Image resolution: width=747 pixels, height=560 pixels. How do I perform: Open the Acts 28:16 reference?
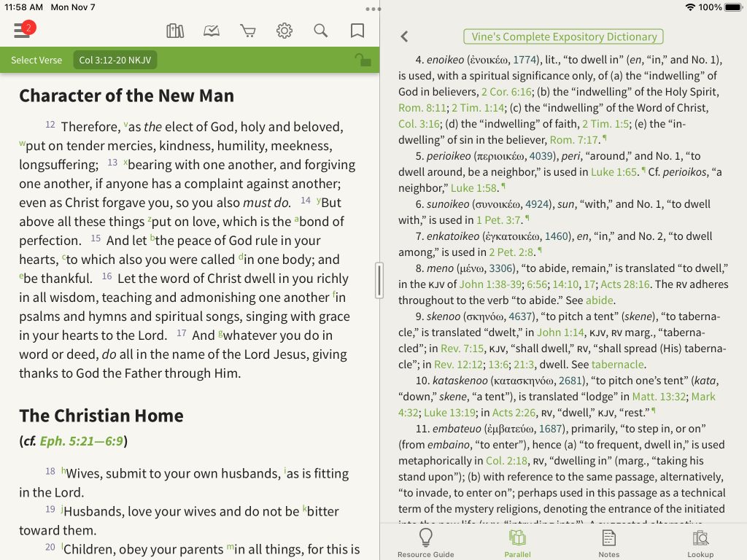(625, 284)
